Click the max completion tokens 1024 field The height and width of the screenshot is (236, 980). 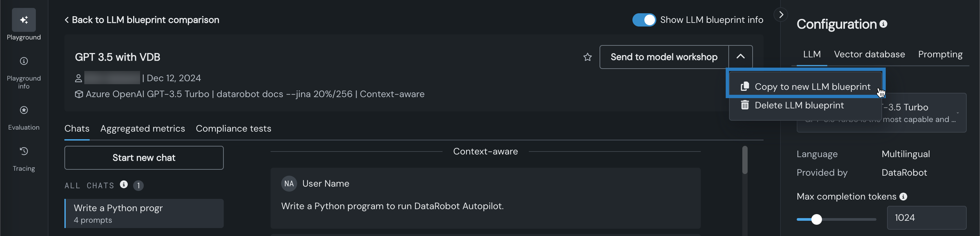926,218
